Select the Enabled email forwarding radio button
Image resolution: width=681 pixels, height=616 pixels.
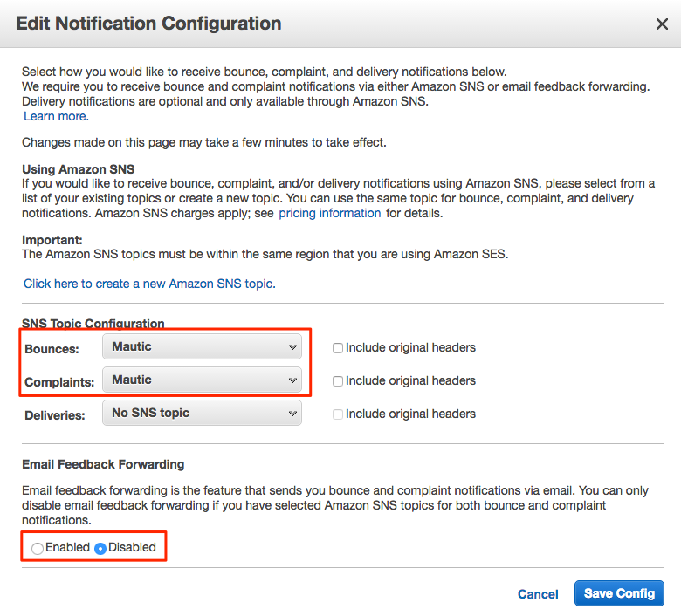[37, 548]
